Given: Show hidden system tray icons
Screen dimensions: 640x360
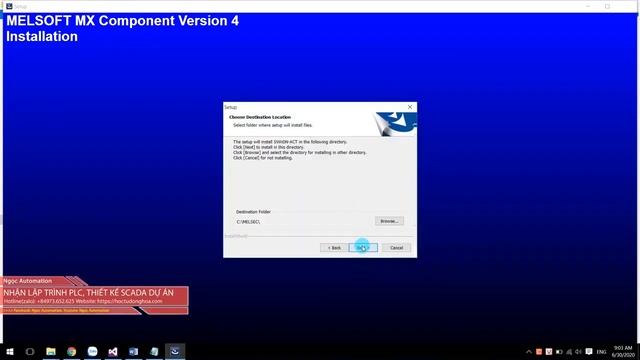Looking at the screenshot, I should (x=529, y=352).
